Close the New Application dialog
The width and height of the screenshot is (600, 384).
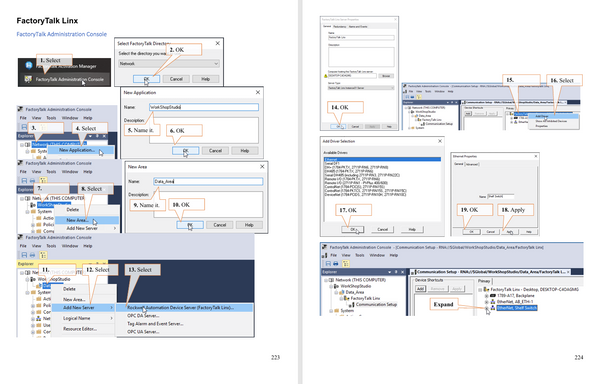(x=258, y=93)
